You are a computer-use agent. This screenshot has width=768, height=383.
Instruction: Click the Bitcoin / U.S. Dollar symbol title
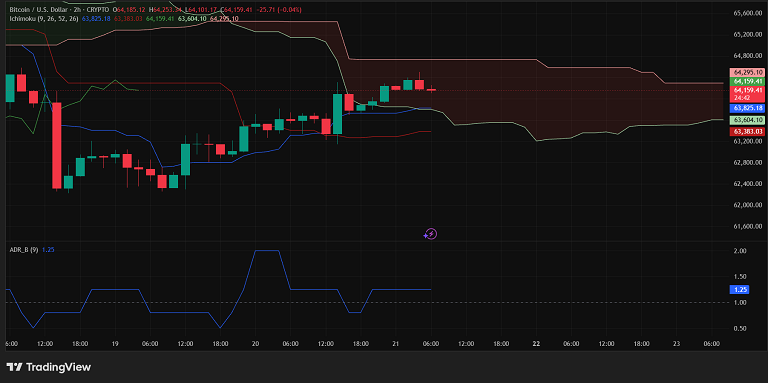point(41,10)
